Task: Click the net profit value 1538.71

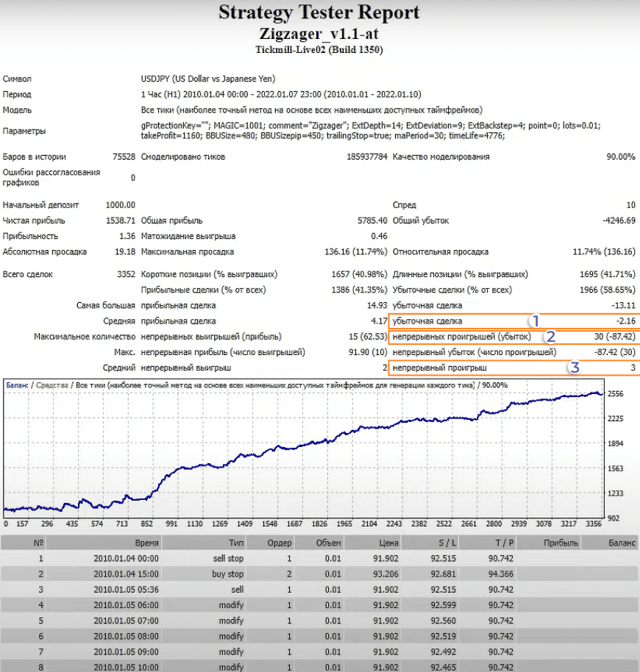Action: 121,221
